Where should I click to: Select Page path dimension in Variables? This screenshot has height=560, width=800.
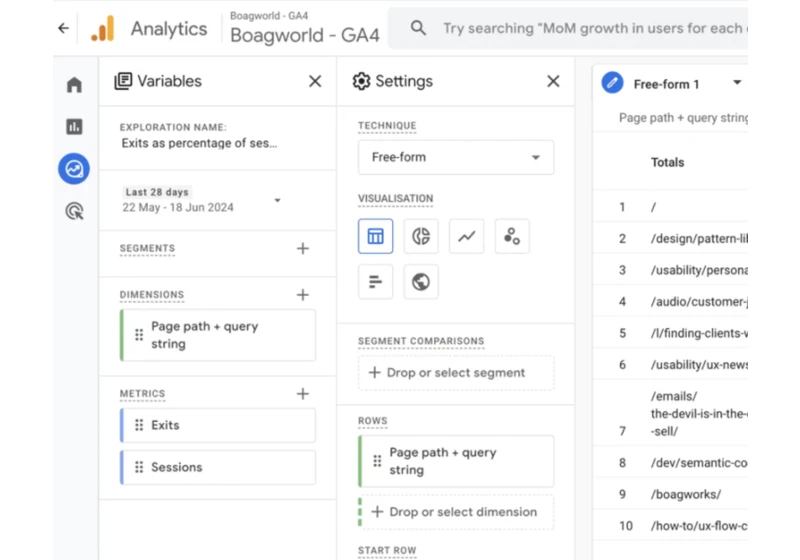tap(218, 335)
